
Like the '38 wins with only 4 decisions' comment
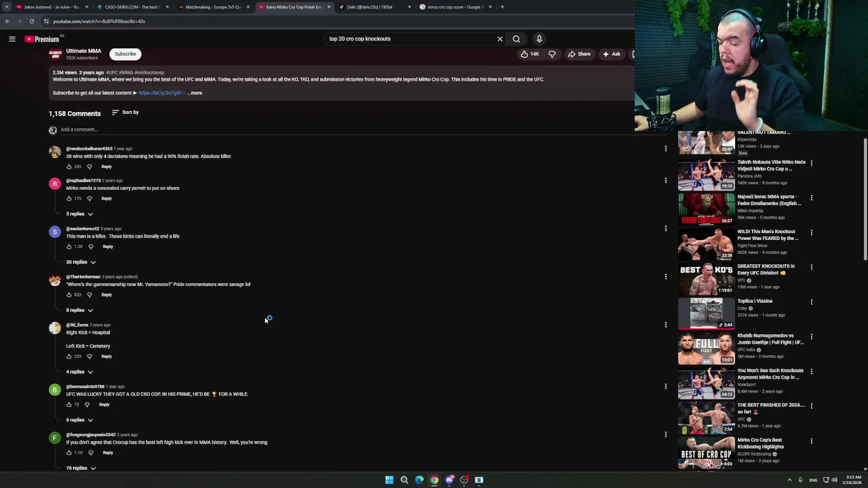[x=69, y=167]
